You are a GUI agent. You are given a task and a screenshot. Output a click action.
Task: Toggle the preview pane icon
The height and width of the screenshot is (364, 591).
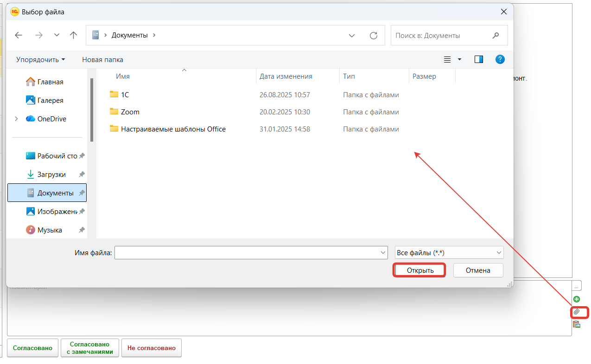pyautogui.click(x=479, y=59)
